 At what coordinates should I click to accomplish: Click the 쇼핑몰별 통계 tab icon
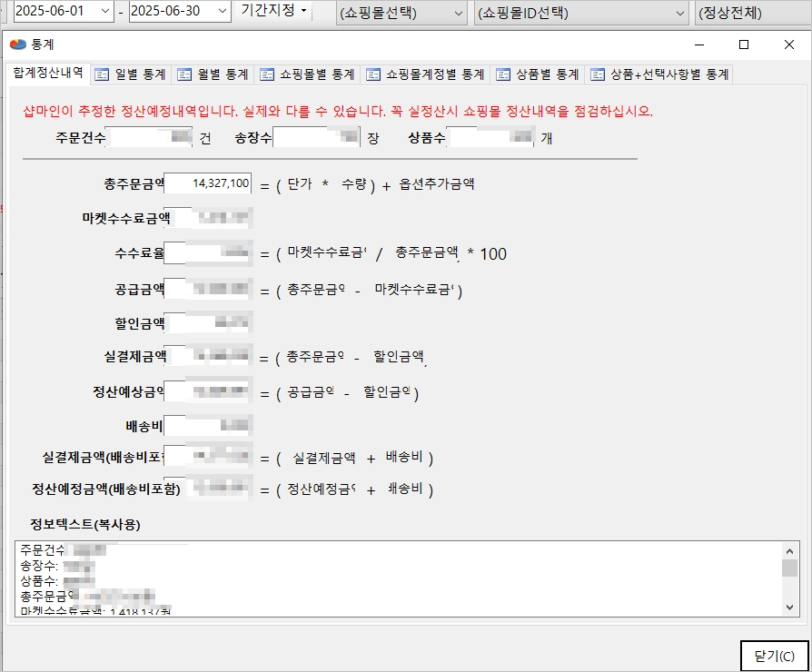(x=267, y=74)
